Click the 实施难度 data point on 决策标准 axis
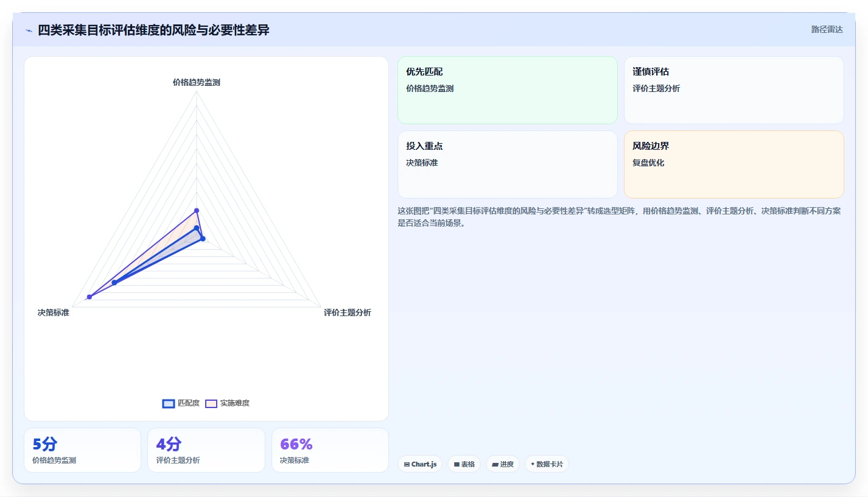The image size is (868, 497). (89, 297)
